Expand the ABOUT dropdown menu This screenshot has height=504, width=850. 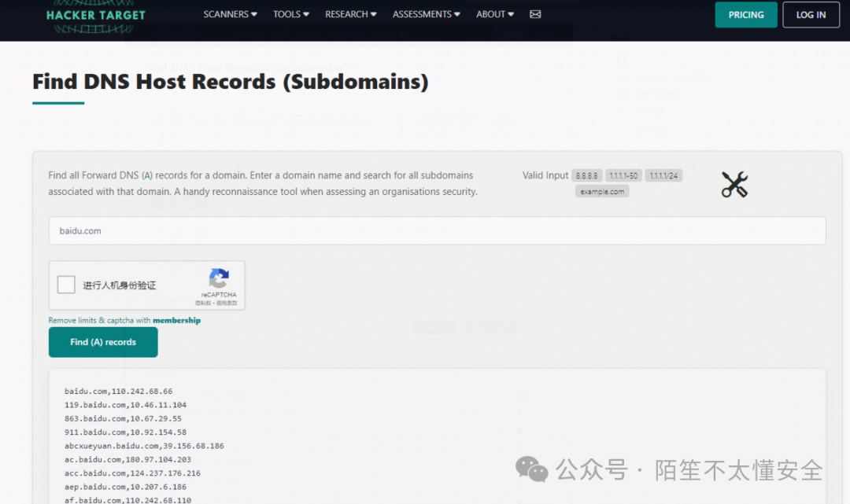[x=494, y=14]
